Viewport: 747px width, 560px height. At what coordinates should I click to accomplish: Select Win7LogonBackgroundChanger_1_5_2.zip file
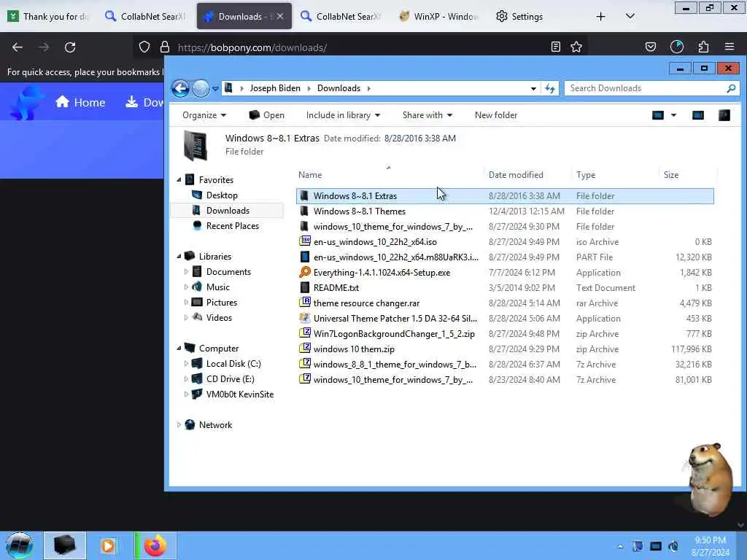pyautogui.click(x=505, y=334)
